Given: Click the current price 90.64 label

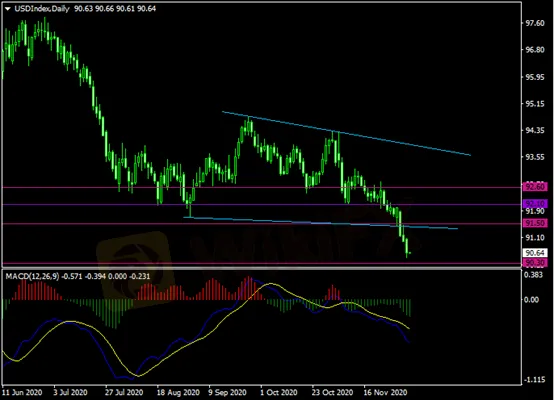Looking at the screenshot, I should [535, 253].
